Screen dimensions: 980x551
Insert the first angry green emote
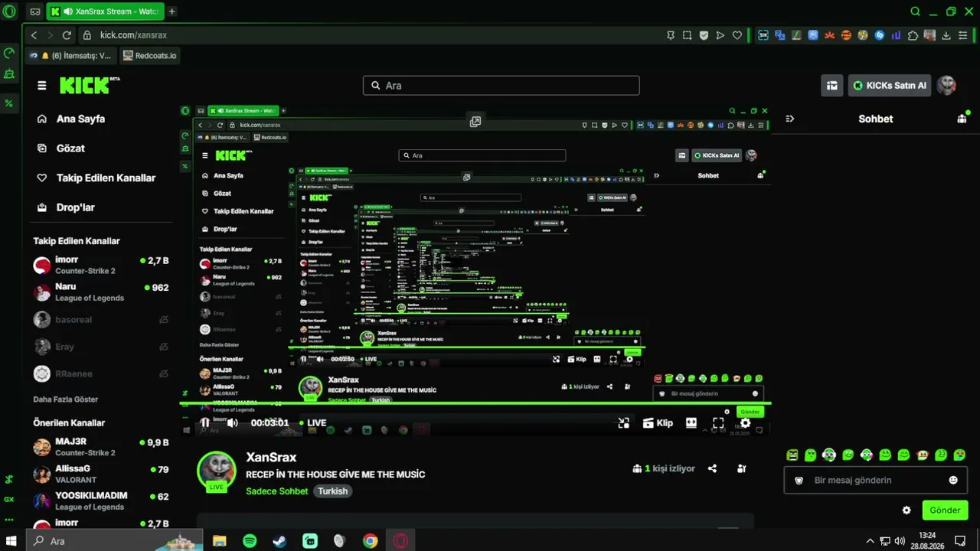792,455
